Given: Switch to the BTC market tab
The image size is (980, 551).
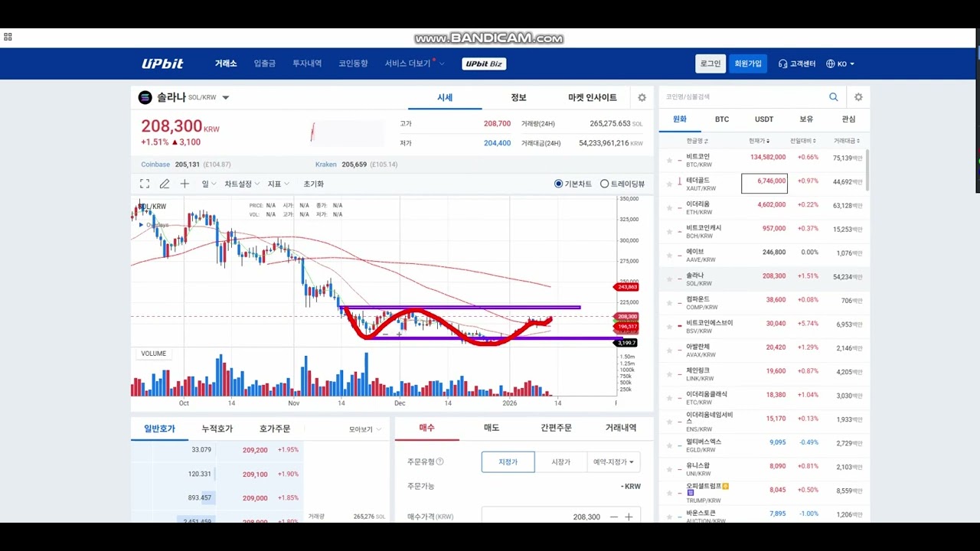Looking at the screenshot, I should [722, 119].
